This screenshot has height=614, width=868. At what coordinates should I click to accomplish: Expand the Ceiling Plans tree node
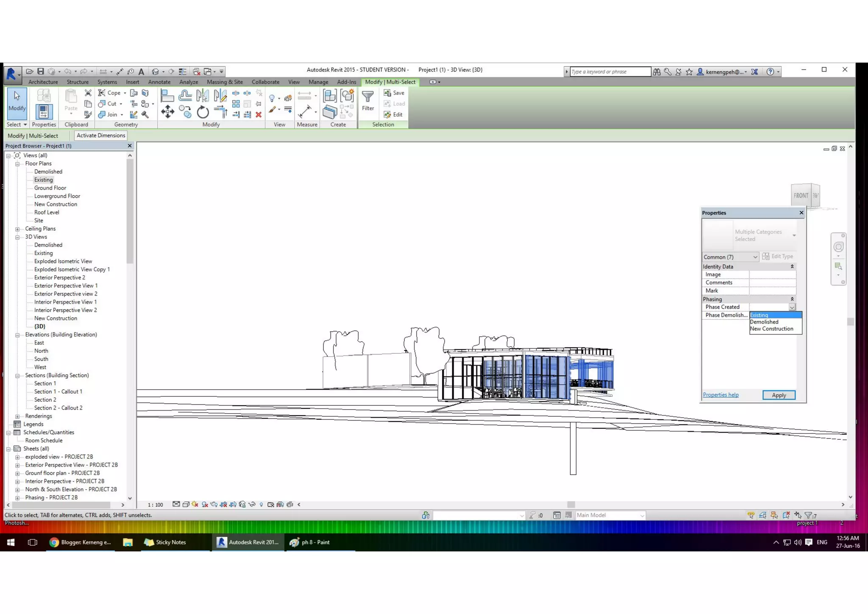17,229
